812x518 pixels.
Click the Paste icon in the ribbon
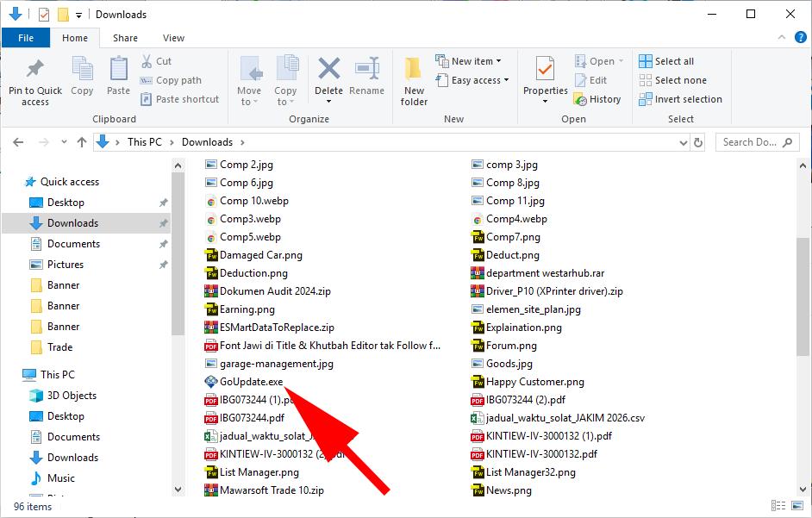click(x=118, y=69)
